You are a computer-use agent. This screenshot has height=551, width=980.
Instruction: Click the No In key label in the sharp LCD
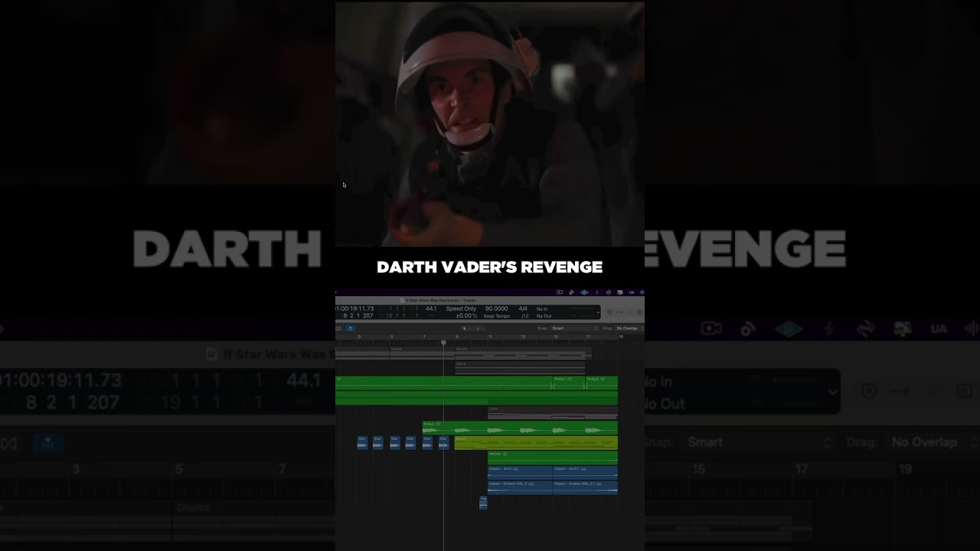[542, 309]
